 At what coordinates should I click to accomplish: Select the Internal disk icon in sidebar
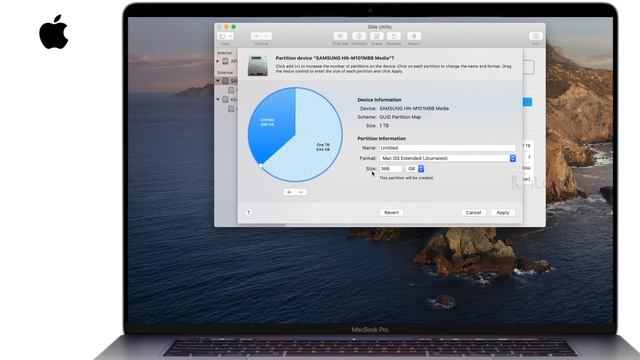225,61
